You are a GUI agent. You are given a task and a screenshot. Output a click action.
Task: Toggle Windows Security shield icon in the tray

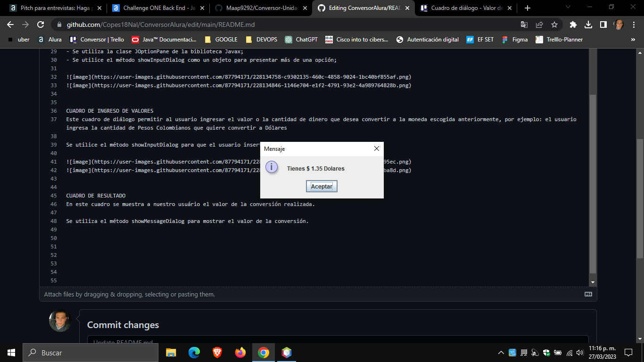coord(546,352)
